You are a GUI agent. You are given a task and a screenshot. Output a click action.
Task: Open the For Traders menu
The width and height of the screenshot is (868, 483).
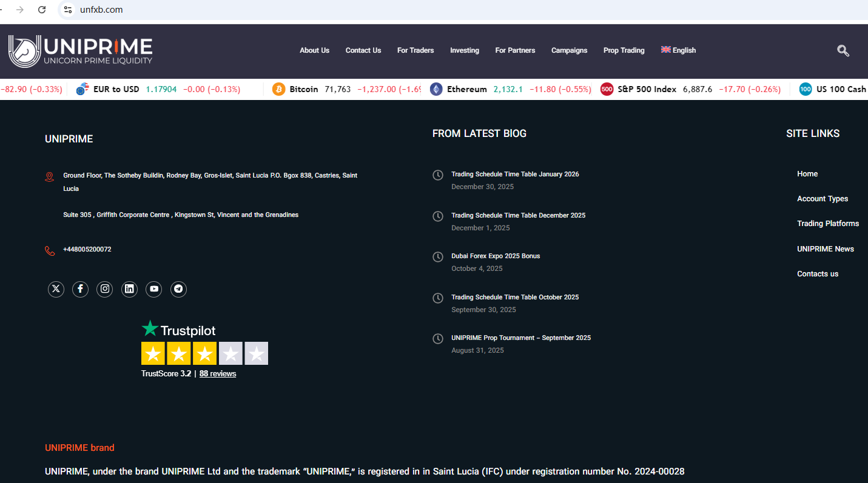point(415,50)
